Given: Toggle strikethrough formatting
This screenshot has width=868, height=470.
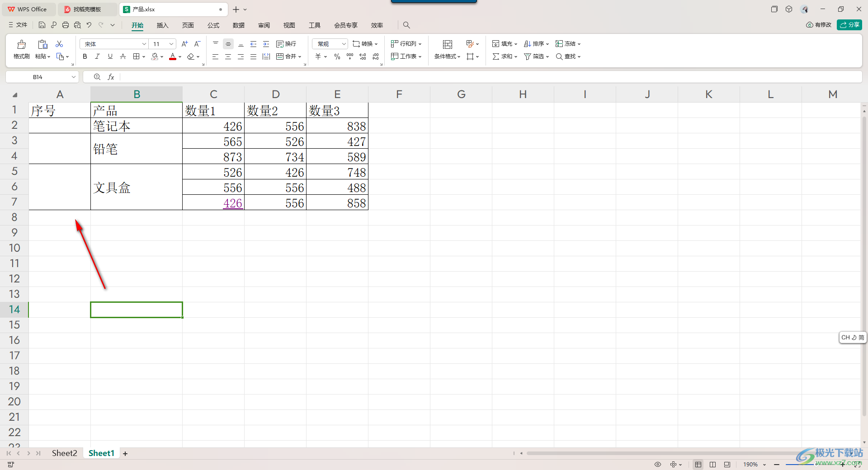Looking at the screenshot, I should pos(123,56).
